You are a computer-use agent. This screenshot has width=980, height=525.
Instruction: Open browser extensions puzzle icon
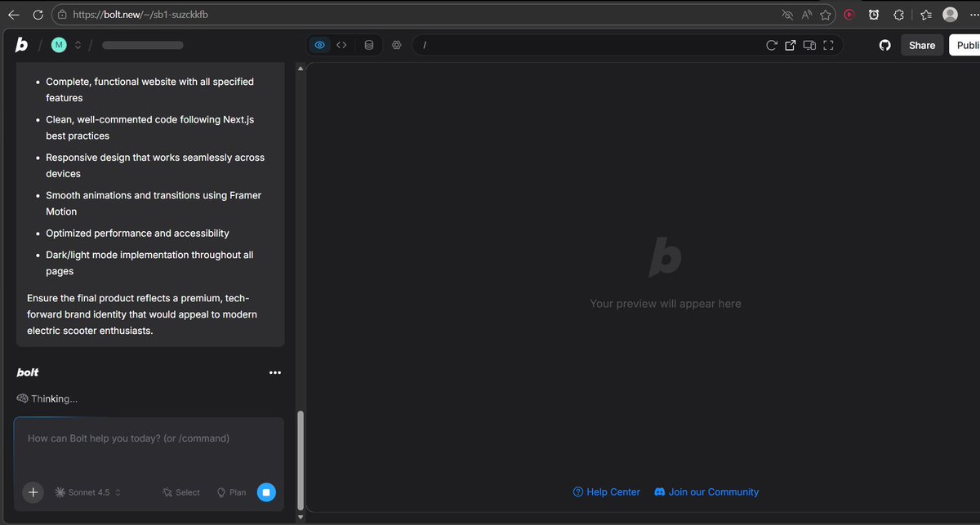[899, 15]
